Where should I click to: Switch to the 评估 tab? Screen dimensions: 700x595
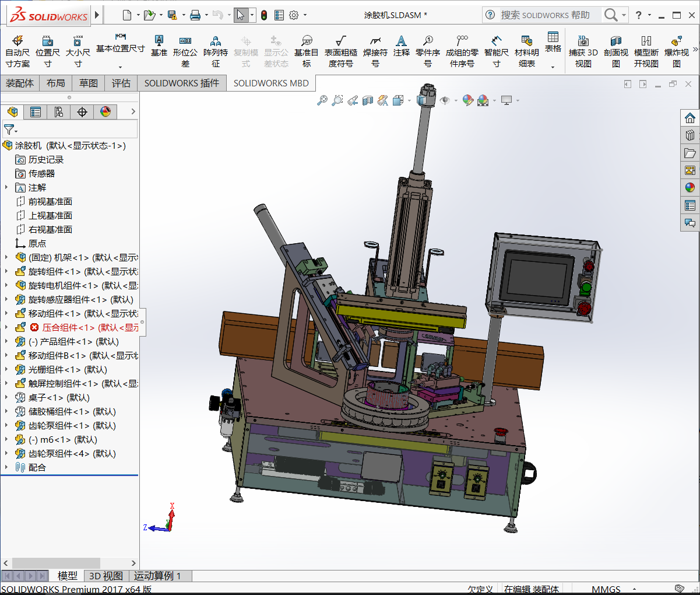121,83
